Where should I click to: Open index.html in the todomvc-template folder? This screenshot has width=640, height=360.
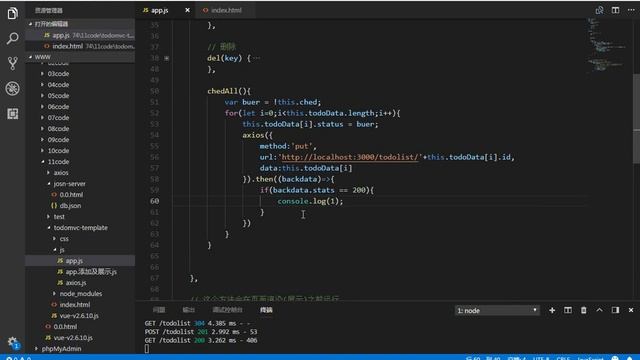tap(75, 305)
